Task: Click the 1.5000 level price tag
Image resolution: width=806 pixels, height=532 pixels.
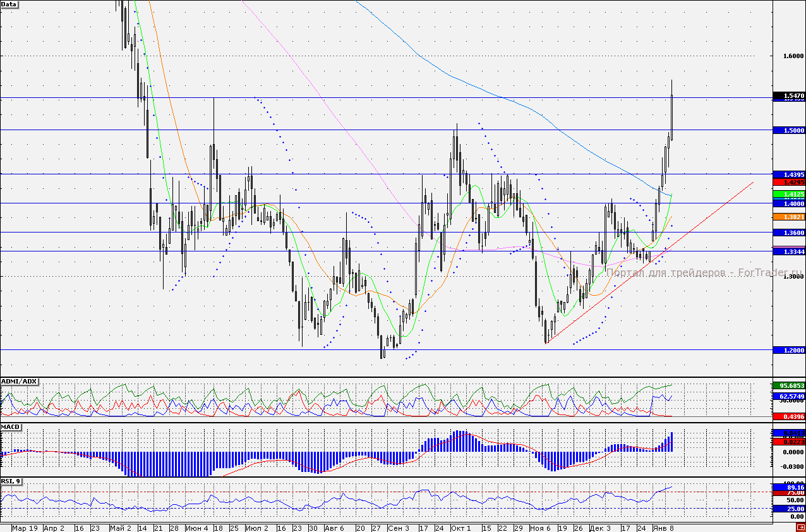Action: click(788, 130)
